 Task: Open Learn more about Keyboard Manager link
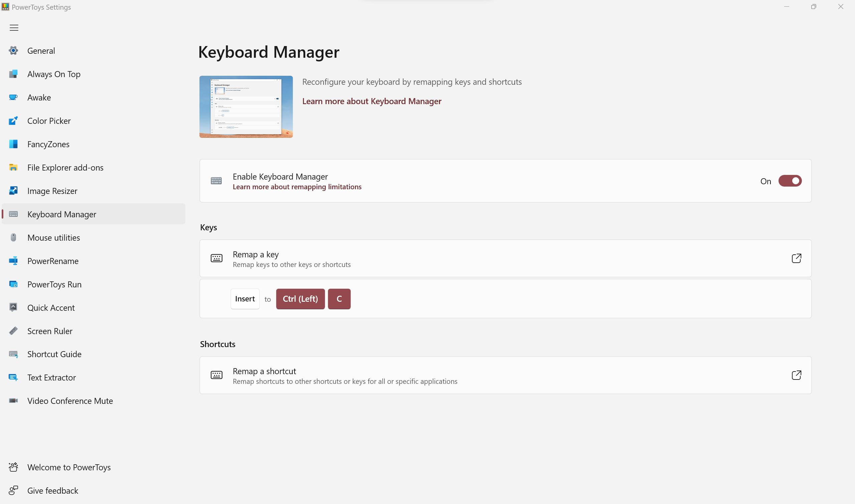click(x=371, y=101)
